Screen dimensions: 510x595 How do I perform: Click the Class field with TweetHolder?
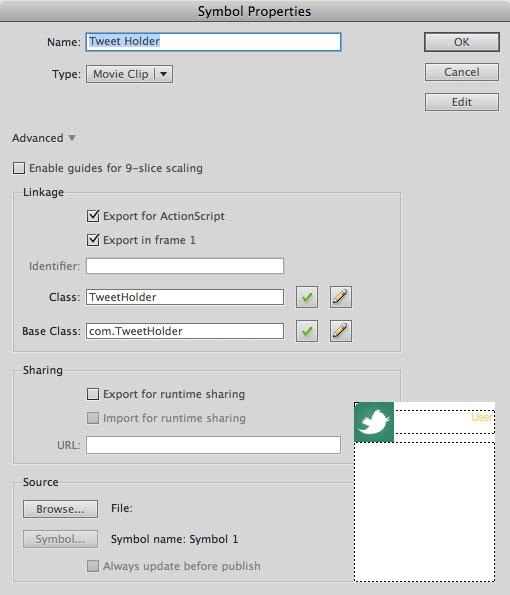[x=185, y=297]
